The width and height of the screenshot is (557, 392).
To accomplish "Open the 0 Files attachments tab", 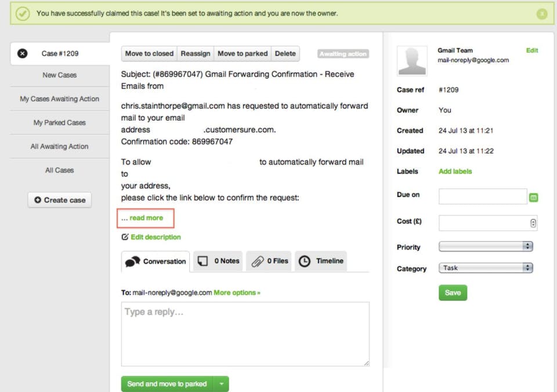I will (270, 262).
